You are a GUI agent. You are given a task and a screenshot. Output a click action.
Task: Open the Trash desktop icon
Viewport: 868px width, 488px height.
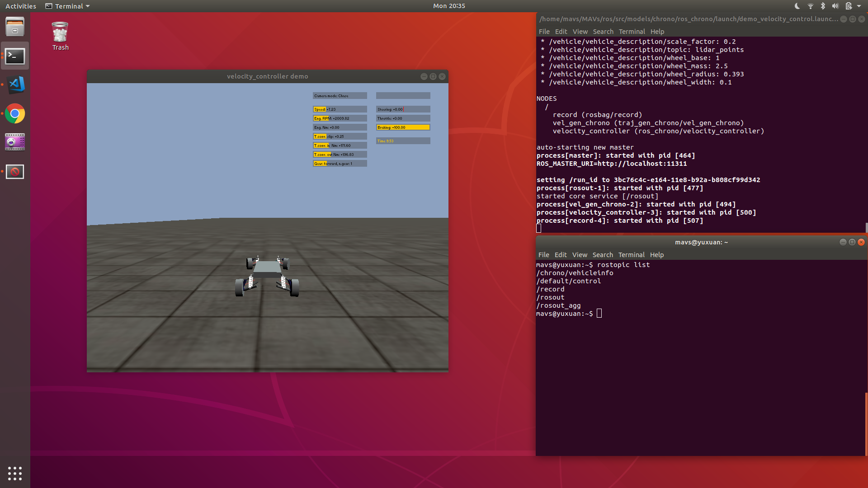[x=60, y=36]
